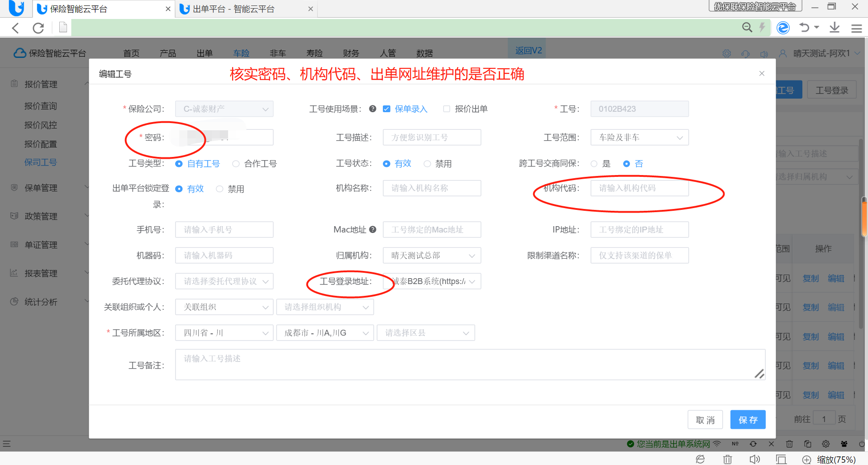Open the 关联组织 dropdown
This screenshot has width=868, height=465.
coord(224,307)
